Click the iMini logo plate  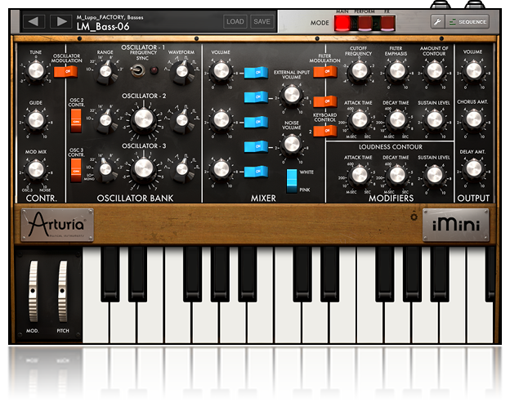456,225
